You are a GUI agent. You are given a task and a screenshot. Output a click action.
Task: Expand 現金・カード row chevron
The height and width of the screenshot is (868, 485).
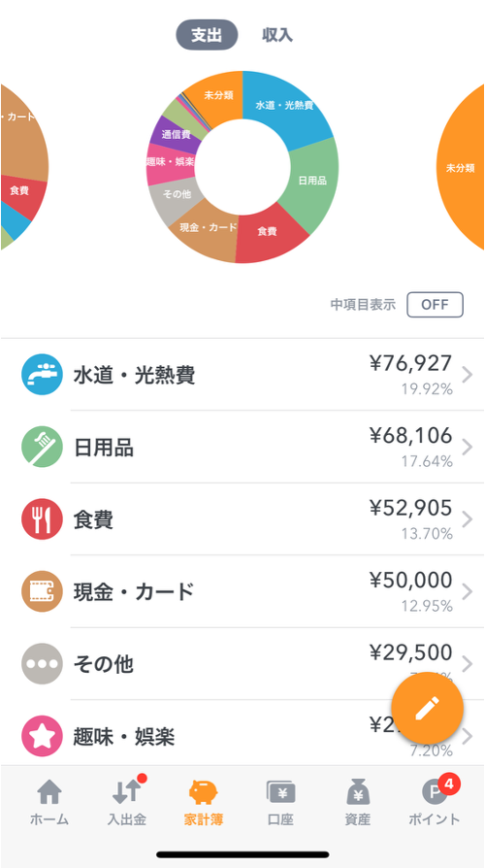coord(468,591)
